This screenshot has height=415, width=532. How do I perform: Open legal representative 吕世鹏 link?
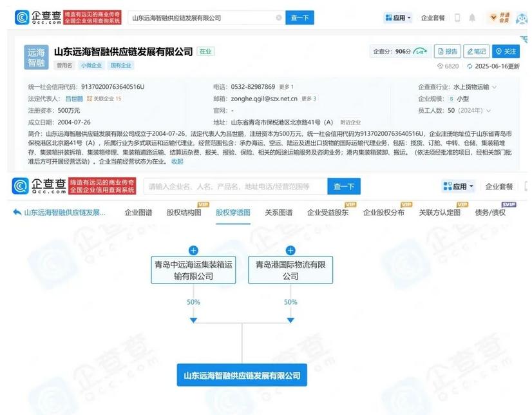click(74, 99)
